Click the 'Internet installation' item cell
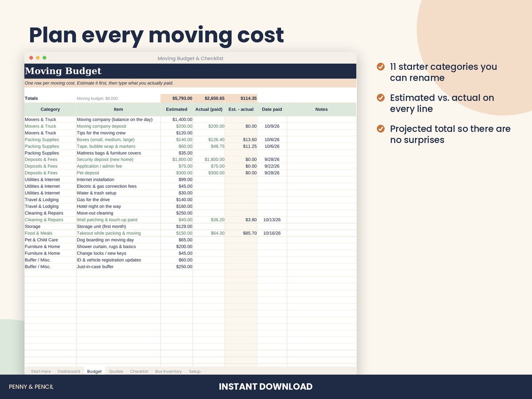The width and height of the screenshot is (532, 399). click(x=118, y=180)
